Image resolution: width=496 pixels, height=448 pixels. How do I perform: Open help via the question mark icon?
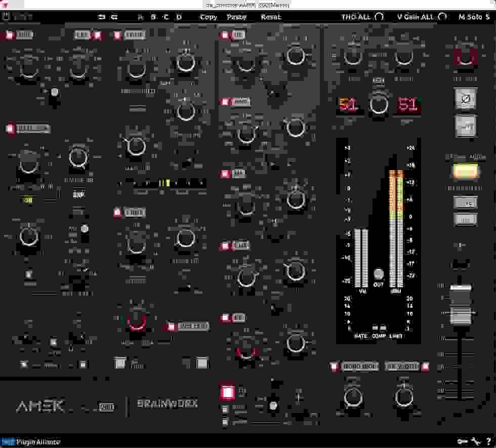tap(489, 441)
